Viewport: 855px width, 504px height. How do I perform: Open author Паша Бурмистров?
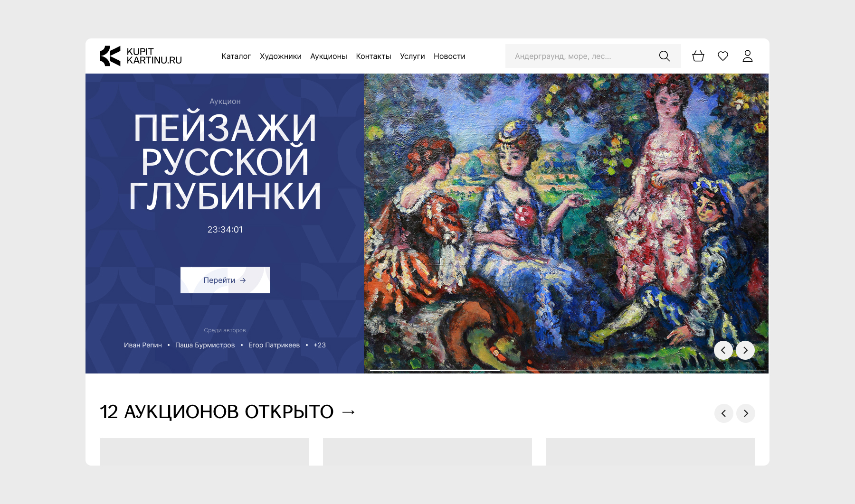tap(205, 345)
